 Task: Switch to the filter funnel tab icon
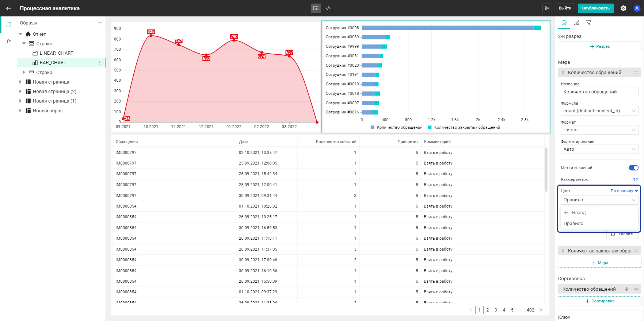click(x=589, y=23)
